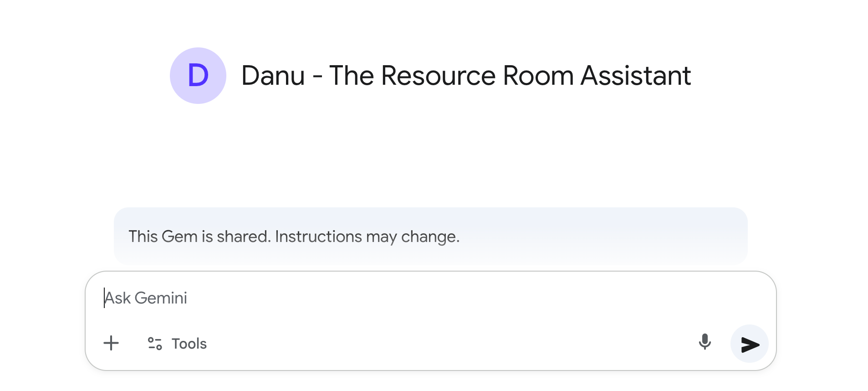This screenshot has width=868, height=391.
Task: Expand attachment options with the plus button
Action: click(x=111, y=343)
